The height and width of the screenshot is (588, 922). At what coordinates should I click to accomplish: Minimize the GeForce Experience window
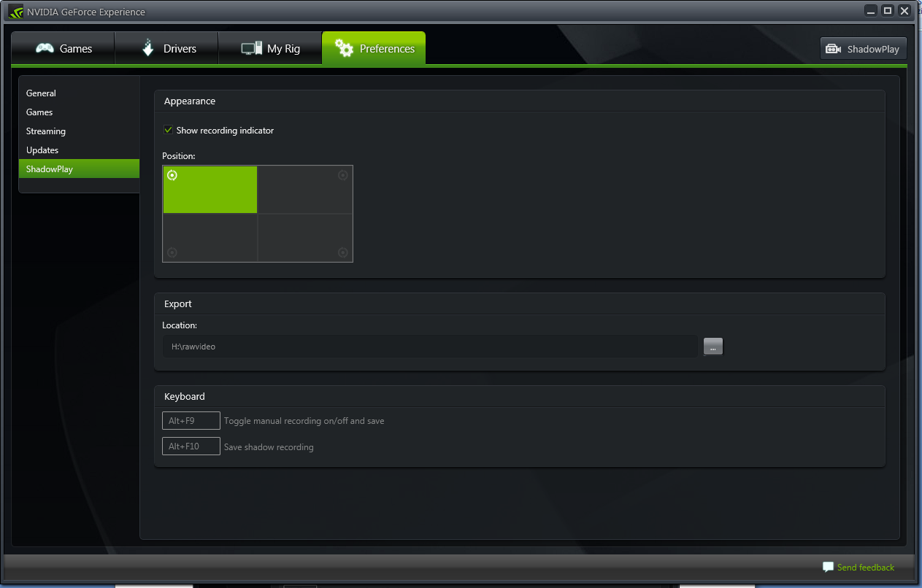tap(871, 10)
